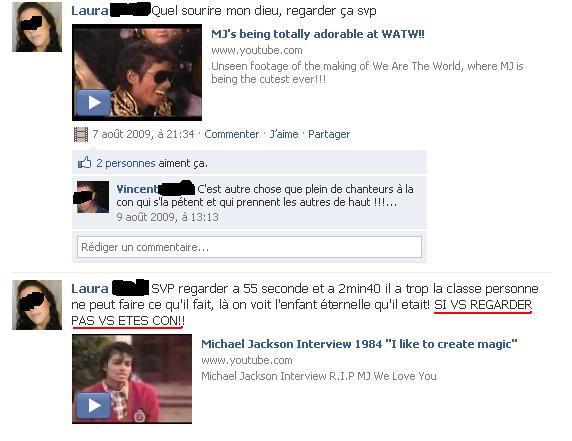Click the Partager link
Image resolution: width=572 pixels, height=441 pixels.
point(329,134)
